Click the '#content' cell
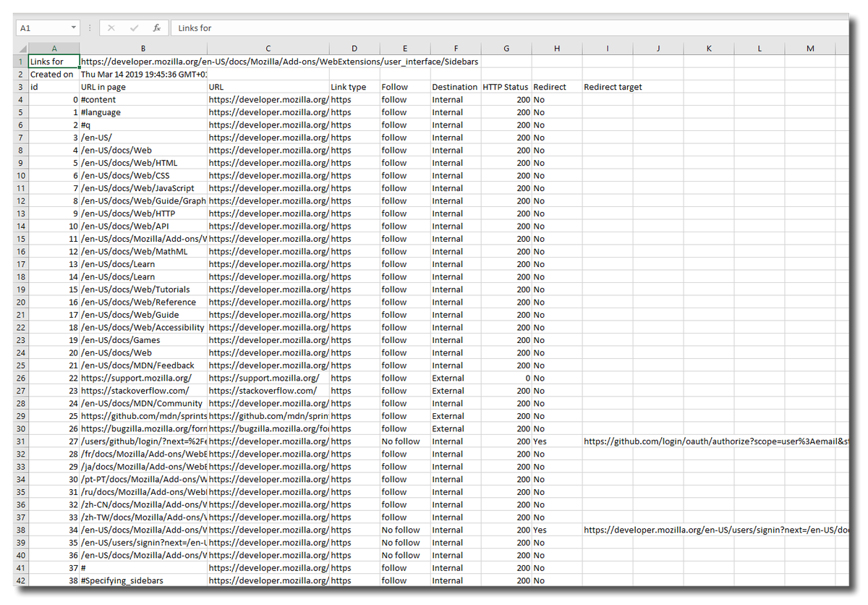The width and height of the screenshot is (868, 605). 143,100
